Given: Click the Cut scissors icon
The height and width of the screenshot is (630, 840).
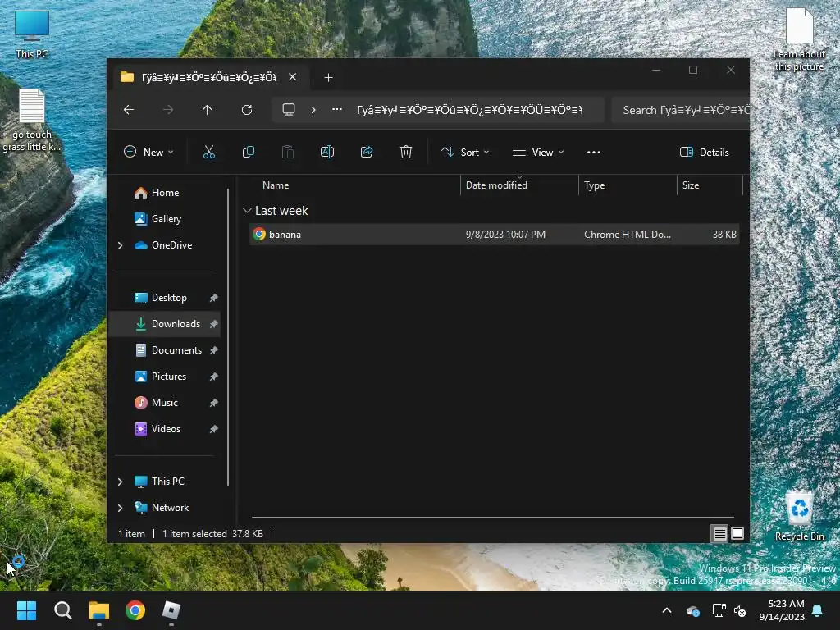Looking at the screenshot, I should [209, 152].
